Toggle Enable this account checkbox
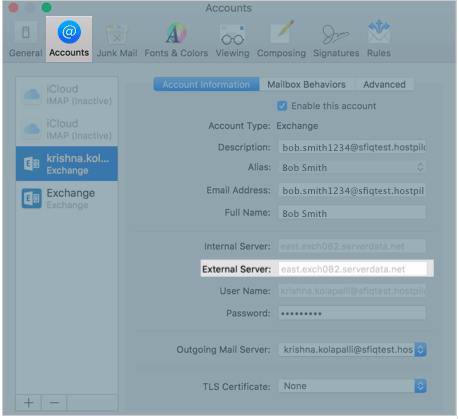Screen dimensions: 459x419 tap(282, 106)
